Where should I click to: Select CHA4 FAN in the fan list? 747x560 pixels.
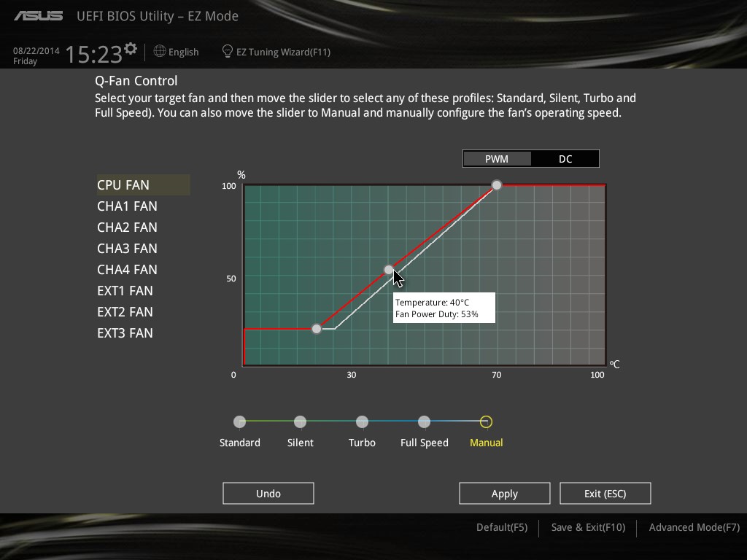(x=127, y=270)
